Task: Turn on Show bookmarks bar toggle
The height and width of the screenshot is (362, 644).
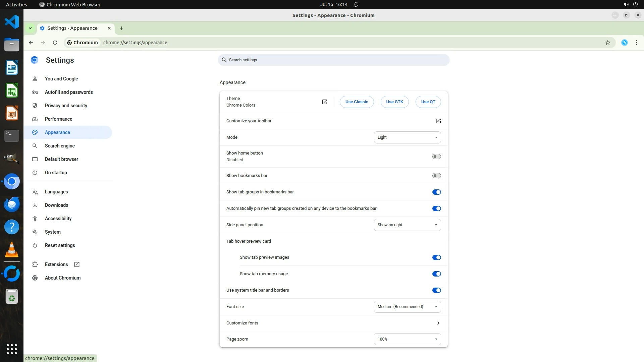Action: [436, 176]
